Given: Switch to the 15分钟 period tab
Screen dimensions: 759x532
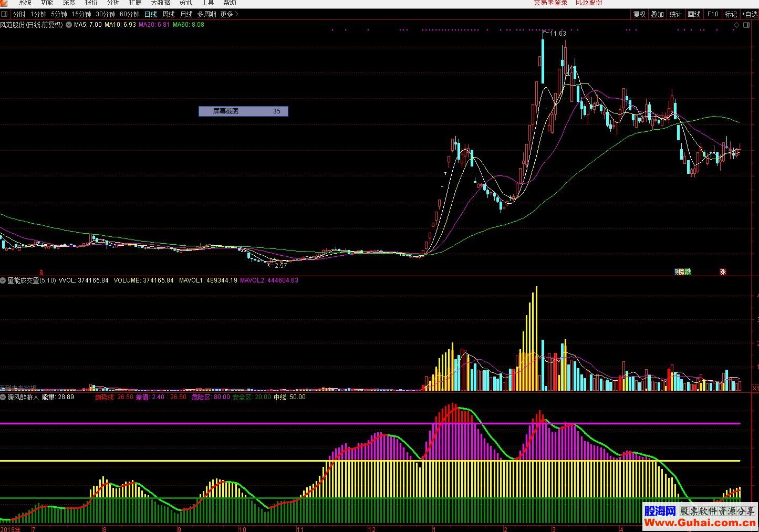Looking at the screenshot, I should pyautogui.click(x=81, y=14).
